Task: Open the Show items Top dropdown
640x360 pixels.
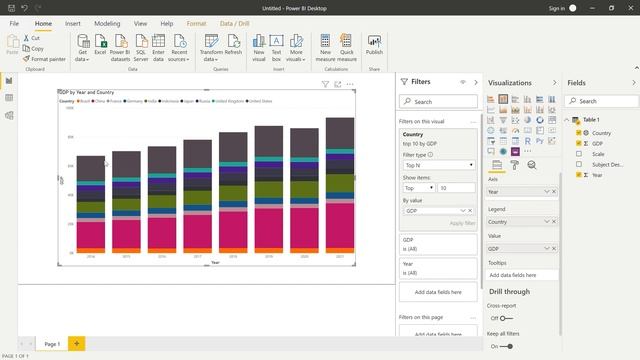Action: point(418,188)
